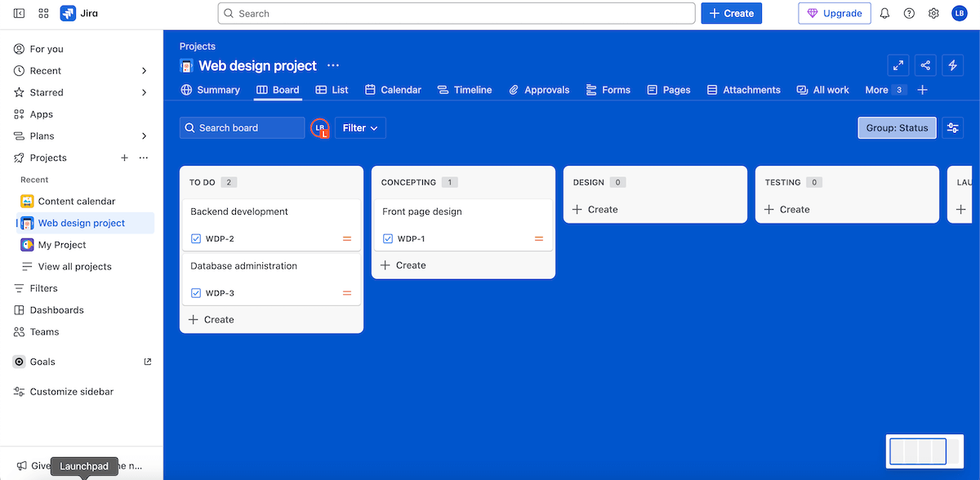The image size is (980, 480).
Task: Click the Upgrade button
Action: (x=834, y=14)
